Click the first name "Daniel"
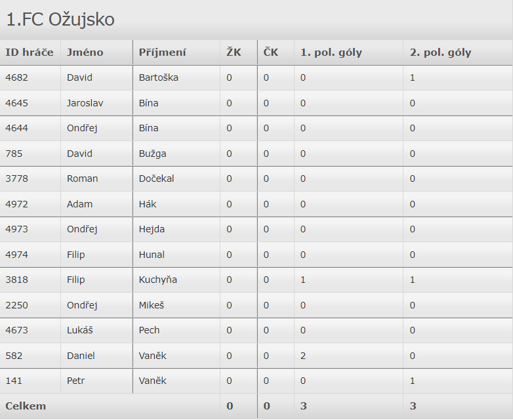 coord(81,356)
